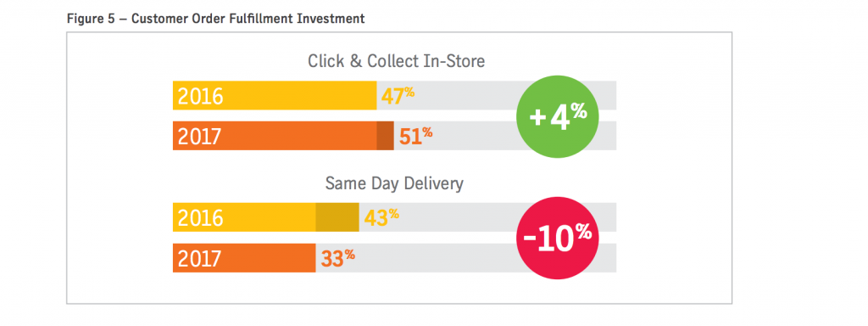Click the green +4% circle badge

(x=558, y=116)
